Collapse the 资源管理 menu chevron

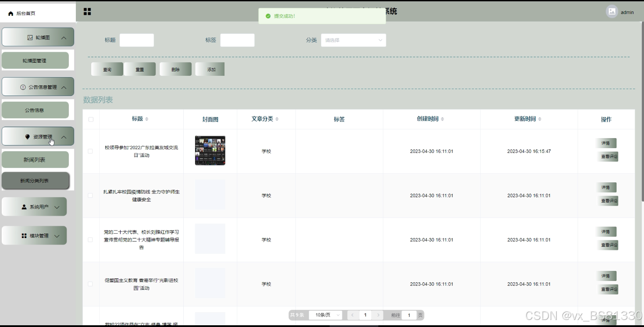click(x=64, y=137)
